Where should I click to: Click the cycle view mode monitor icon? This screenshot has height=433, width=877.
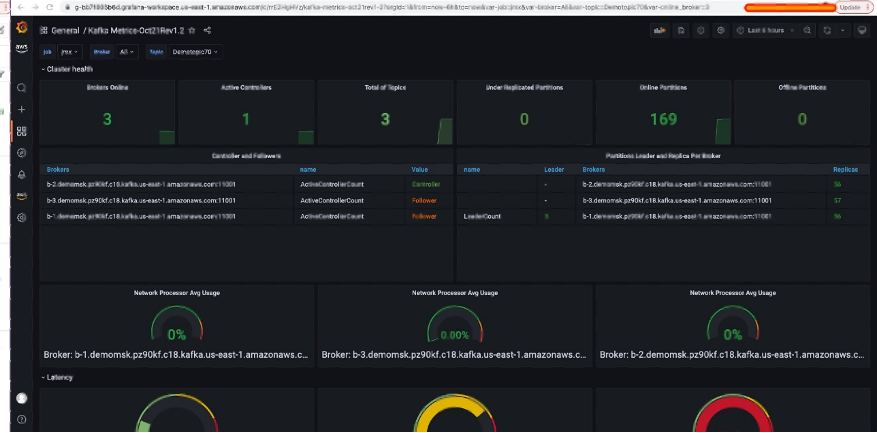coord(862,31)
